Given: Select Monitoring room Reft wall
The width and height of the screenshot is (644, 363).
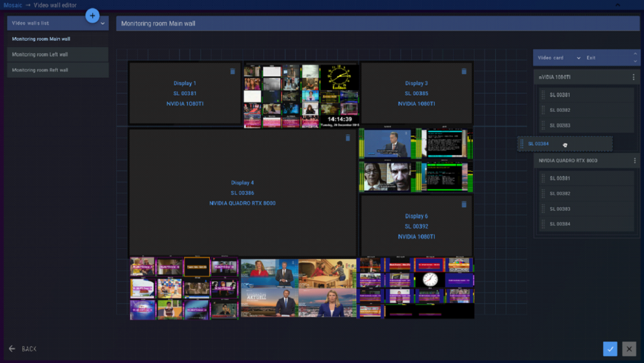Looking at the screenshot, I should 40,70.
